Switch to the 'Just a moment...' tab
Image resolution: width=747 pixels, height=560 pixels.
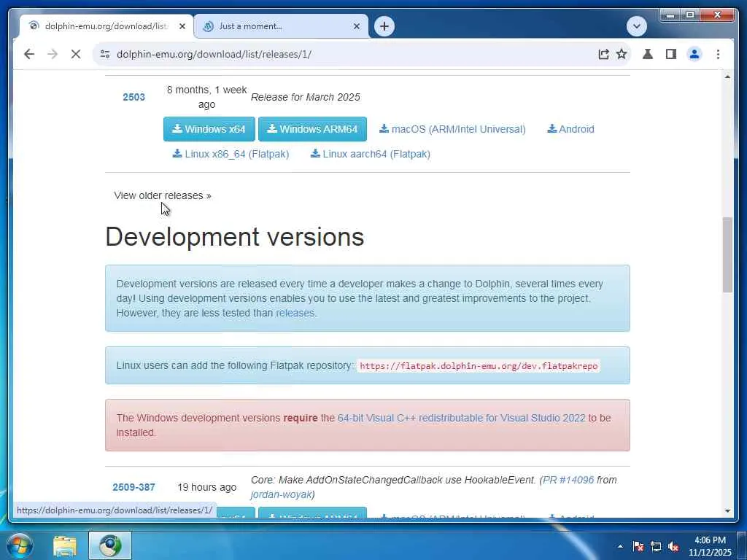coord(281,26)
